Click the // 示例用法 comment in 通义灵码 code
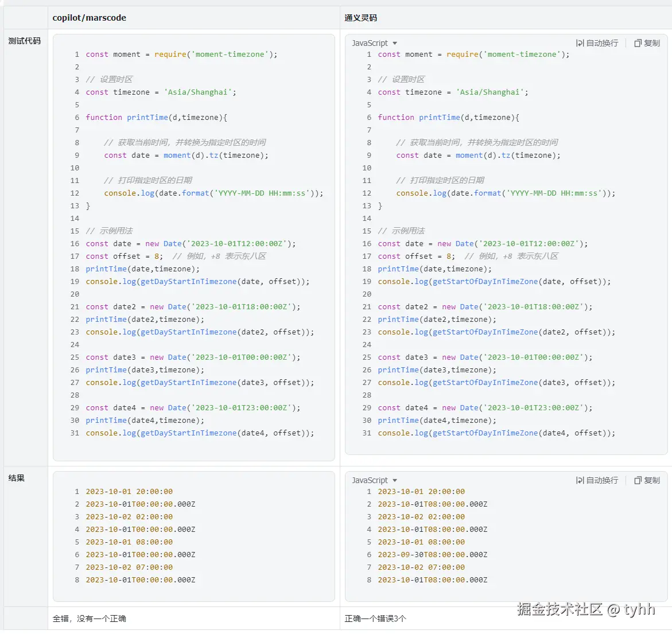The width and height of the screenshot is (672, 634). tap(401, 231)
